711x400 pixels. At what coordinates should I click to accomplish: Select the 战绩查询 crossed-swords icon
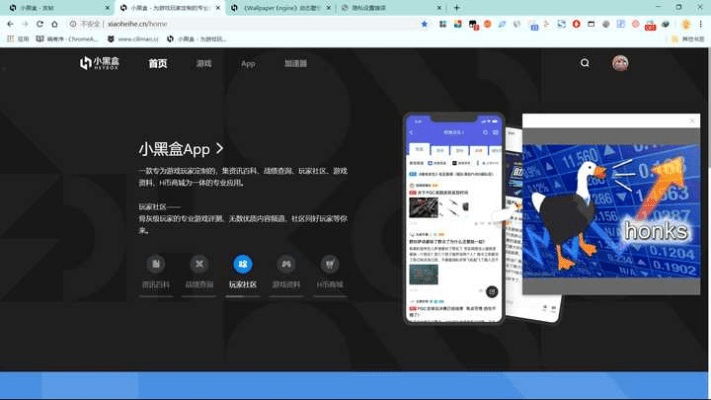coord(199,264)
